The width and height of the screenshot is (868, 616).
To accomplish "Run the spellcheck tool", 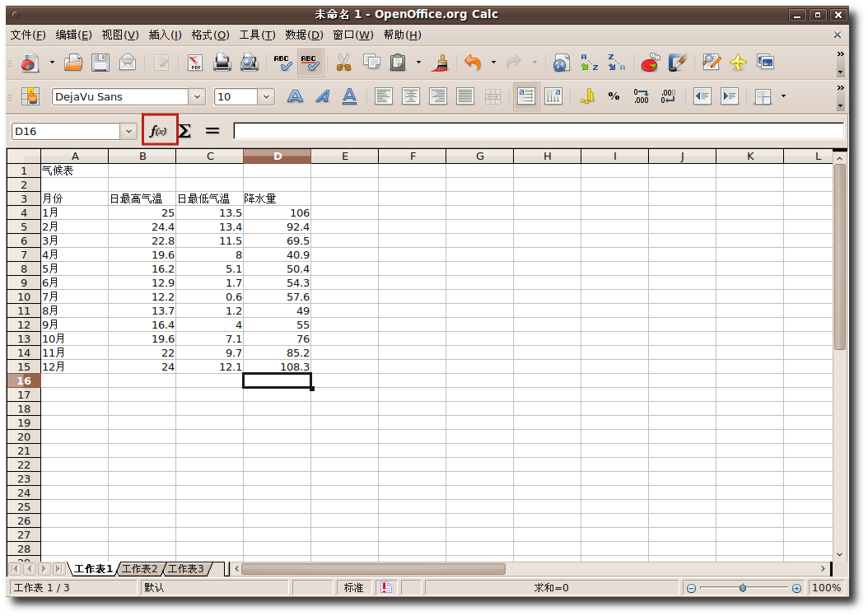I will pos(282,63).
